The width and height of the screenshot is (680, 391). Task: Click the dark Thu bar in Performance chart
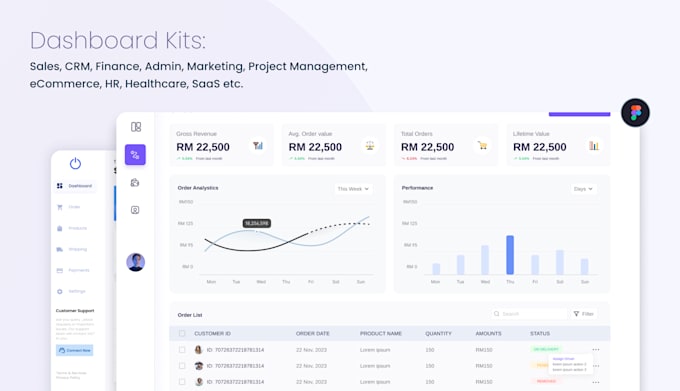[x=510, y=255]
